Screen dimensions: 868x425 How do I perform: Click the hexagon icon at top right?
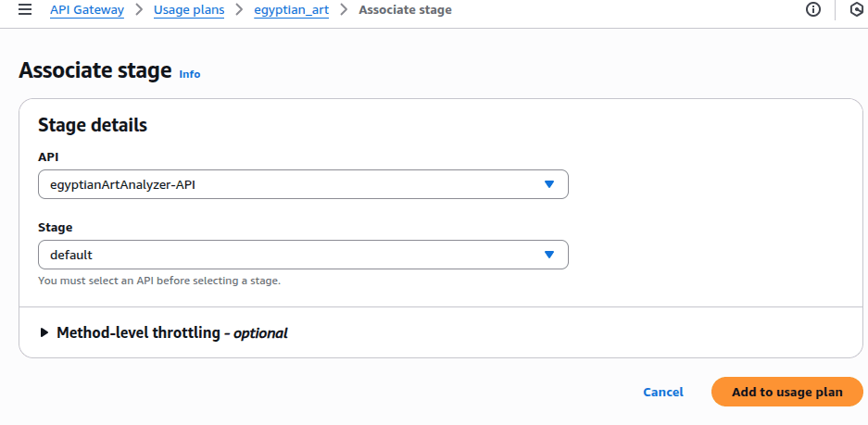click(856, 10)
